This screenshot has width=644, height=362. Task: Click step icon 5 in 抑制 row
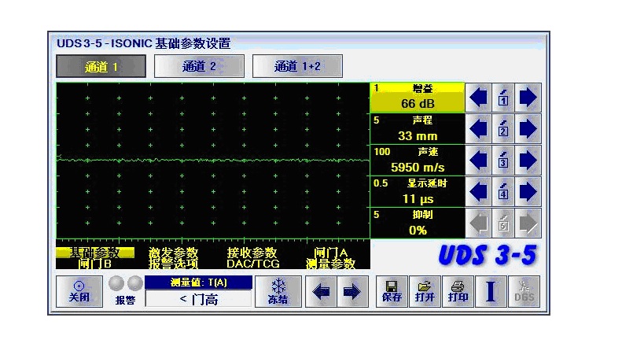click(x=503, y=223)
